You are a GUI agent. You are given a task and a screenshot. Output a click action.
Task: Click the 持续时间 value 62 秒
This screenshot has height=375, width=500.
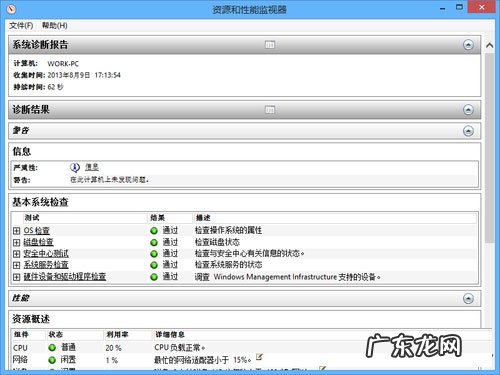click(x=55, y=87)
